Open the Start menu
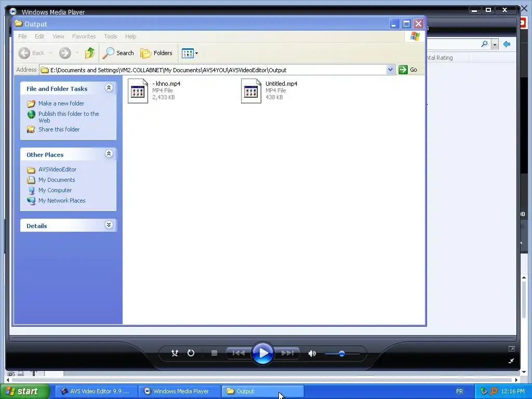 pos(24,391)
